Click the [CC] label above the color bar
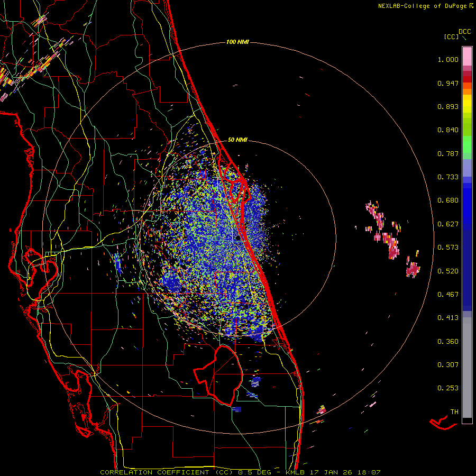 pos(451,36)
